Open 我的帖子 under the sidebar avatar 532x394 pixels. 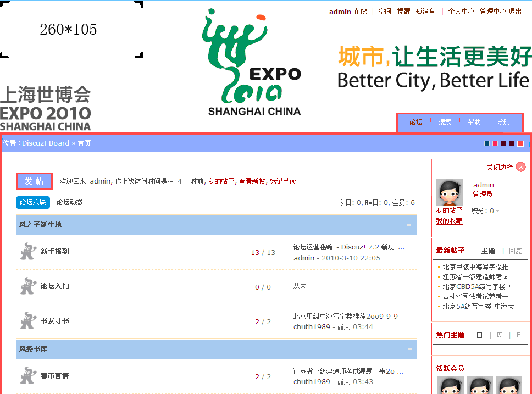click(x=449, y=210)
